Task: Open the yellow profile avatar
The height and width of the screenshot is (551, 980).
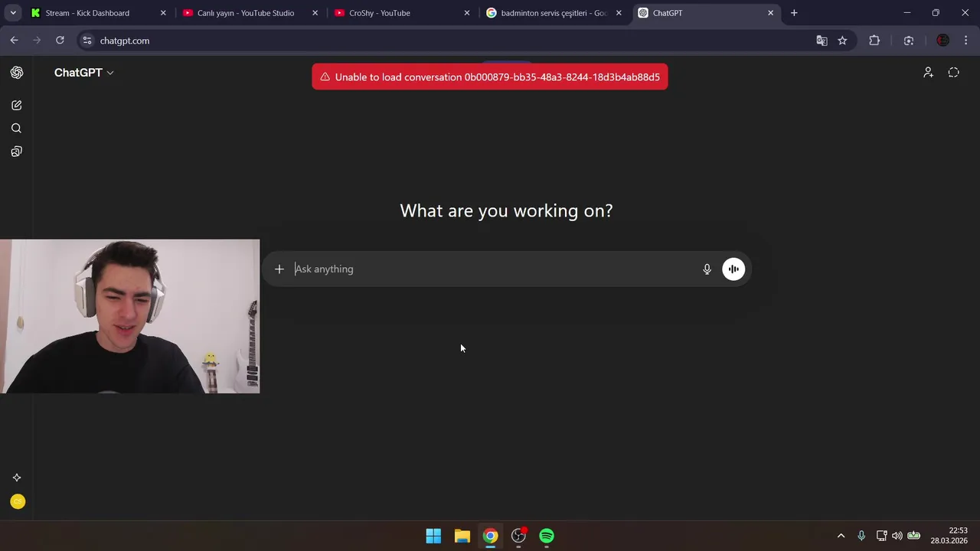Action: click(x=18, y=502)
